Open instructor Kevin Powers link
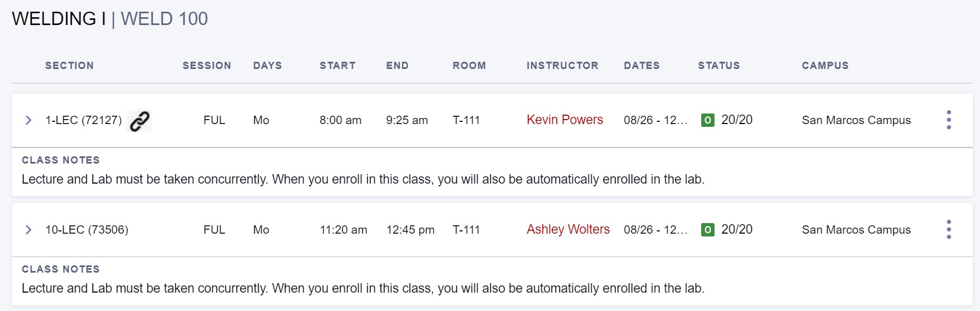 (565, 120)
